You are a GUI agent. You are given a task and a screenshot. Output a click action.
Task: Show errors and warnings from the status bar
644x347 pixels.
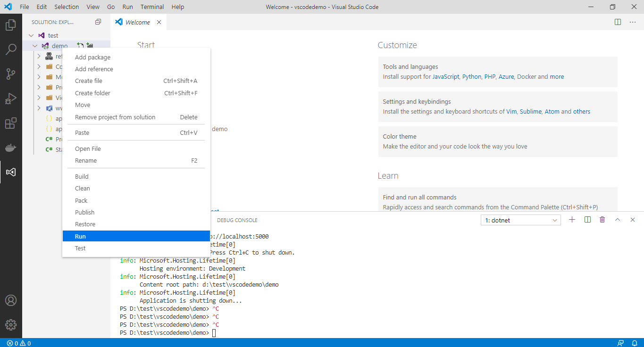[19, 343]
